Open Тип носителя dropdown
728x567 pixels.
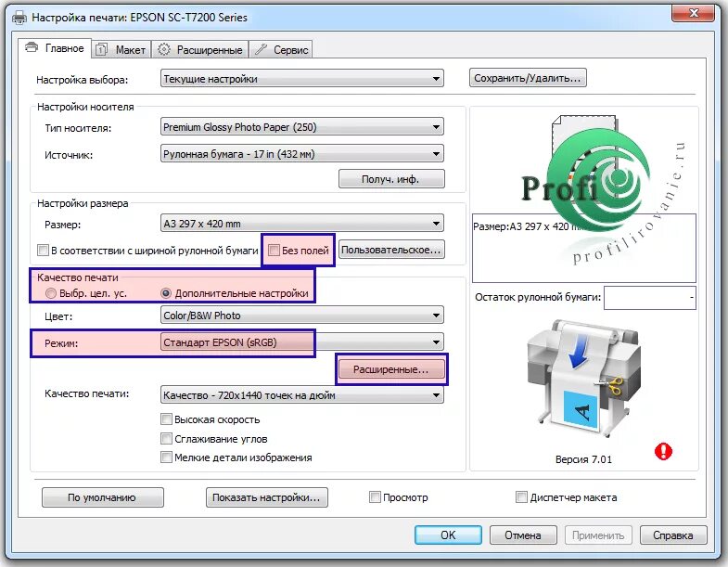tap(301, 127)
